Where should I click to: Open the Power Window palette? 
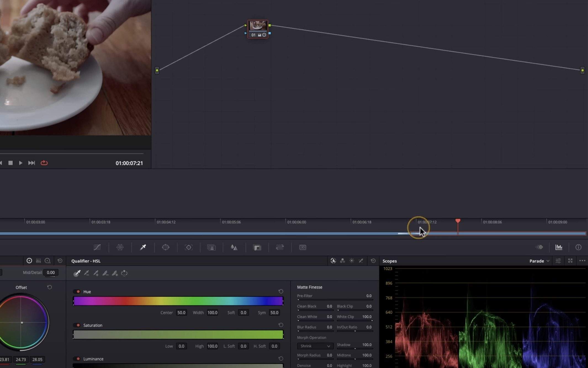tap(166, 247)
